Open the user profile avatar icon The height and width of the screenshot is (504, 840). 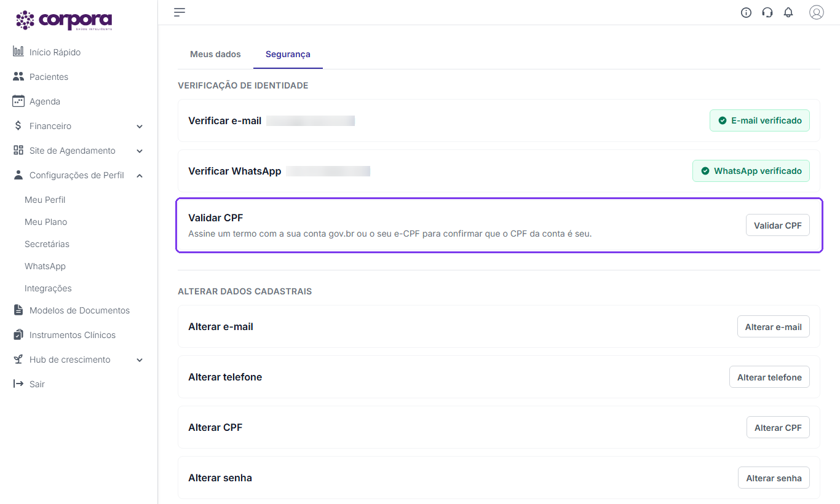tap(816, 12)
